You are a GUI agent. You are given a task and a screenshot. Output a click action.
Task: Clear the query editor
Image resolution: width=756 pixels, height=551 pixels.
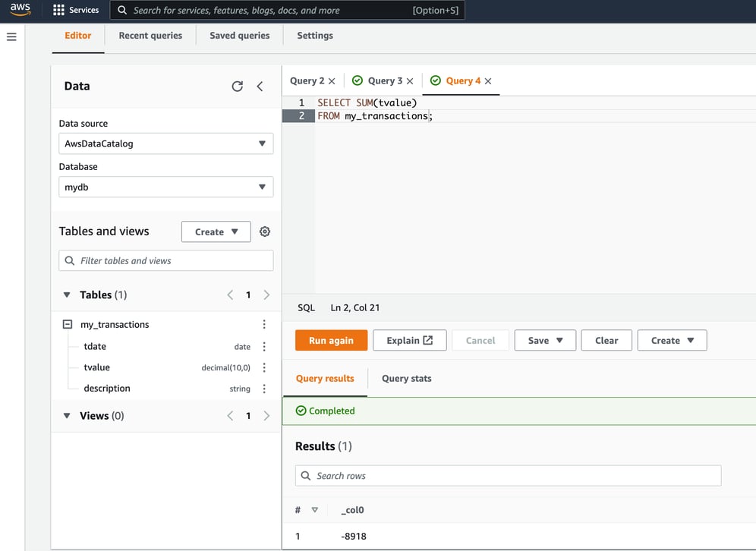pyautogui.click(x=606, y=340)
